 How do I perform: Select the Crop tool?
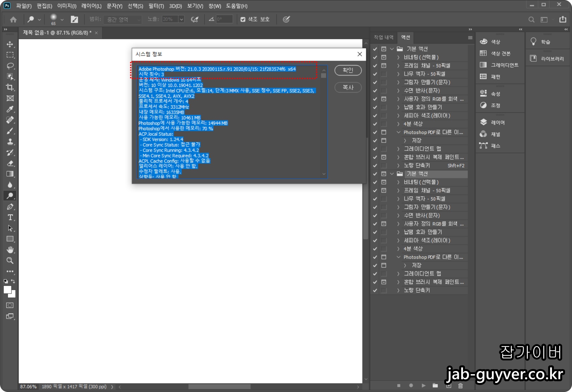coord(10,87)
